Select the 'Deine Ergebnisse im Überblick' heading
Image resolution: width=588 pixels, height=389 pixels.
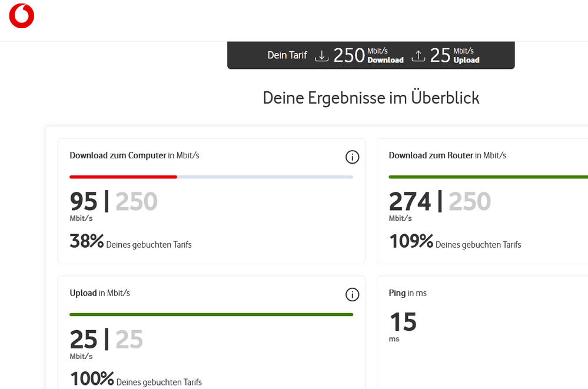[x=371, y=98]
